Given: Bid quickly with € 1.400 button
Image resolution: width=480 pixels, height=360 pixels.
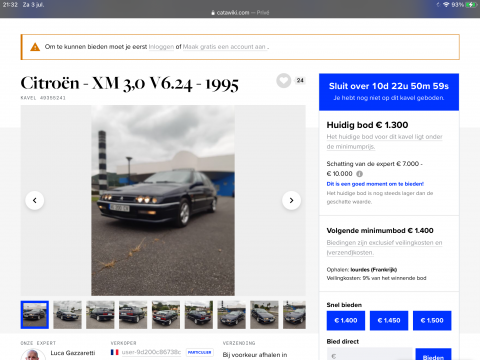Looking at the screenshot, I should [346, 320].
